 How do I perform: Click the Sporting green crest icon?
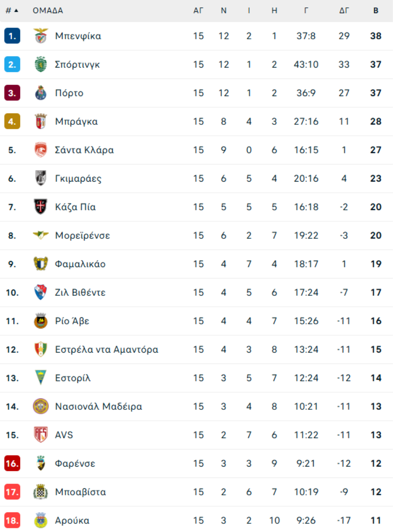click(41, 65)
